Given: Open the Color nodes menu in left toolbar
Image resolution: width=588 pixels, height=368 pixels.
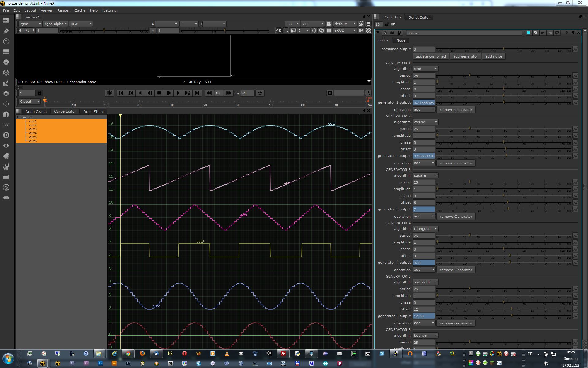Looking at the screenshot, I should pyautogui.click(x=6, y=62).
